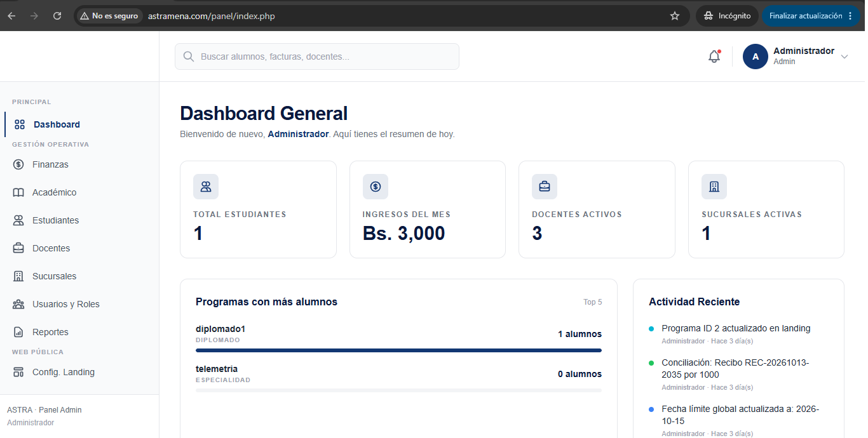
Task: Click the browser forward arrow
Action: (x=34, y=16)
